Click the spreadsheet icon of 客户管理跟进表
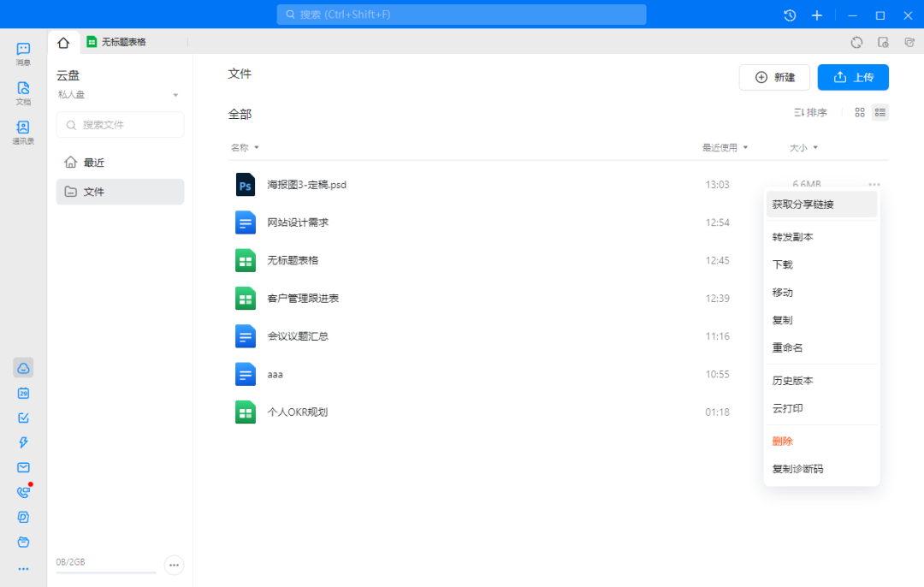The image size is (924, 587). click(246, 299)
